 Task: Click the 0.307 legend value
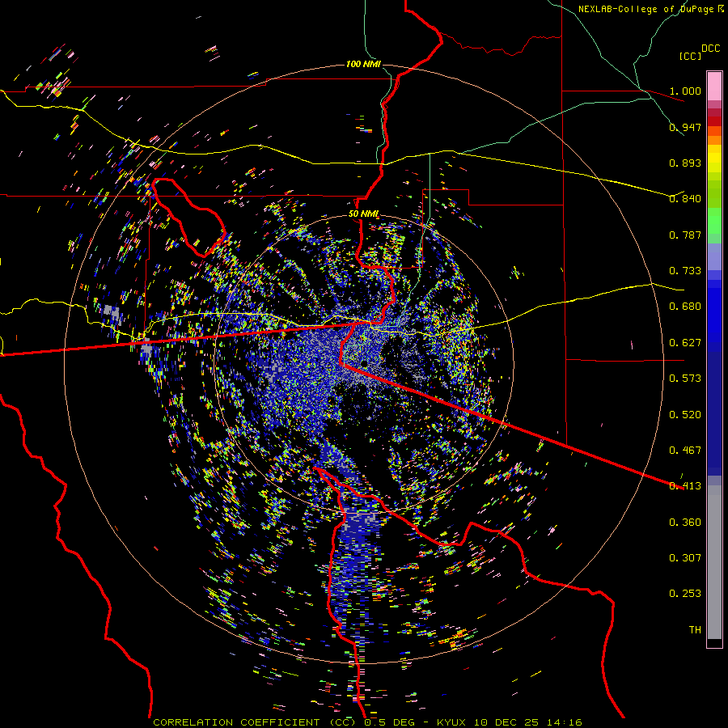(x=685, y=558)
